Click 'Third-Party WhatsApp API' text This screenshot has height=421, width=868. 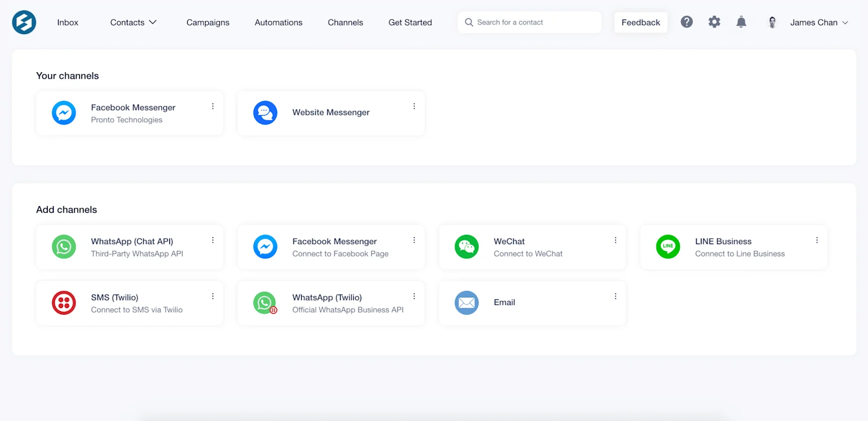click(137, 254)
